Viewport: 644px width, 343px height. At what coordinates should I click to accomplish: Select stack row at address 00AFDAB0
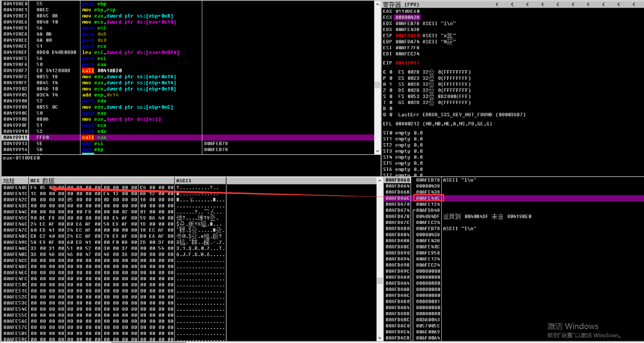pos(514,302)
